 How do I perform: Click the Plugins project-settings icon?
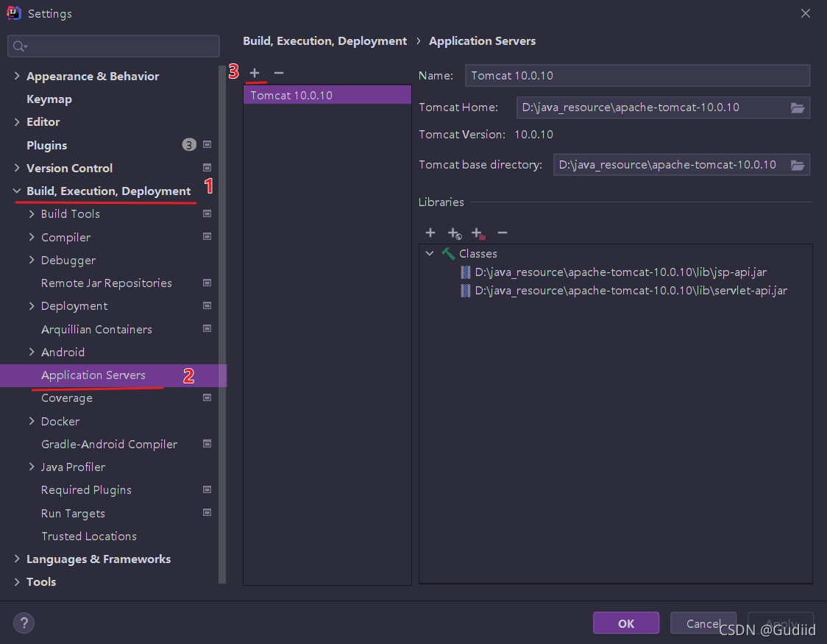coord(207,144)
